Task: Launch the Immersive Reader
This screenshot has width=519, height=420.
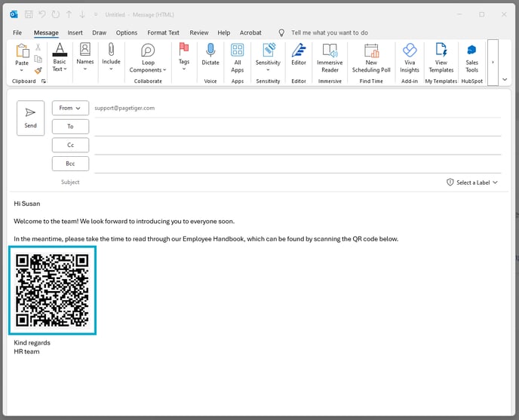Action: coord(330,57)
